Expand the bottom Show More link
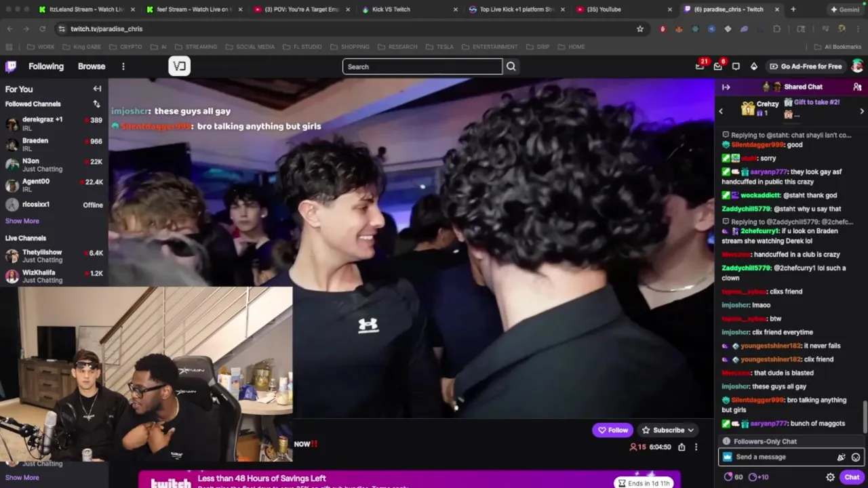The height and width of the screenshot is (488, 868). (22, 477)
